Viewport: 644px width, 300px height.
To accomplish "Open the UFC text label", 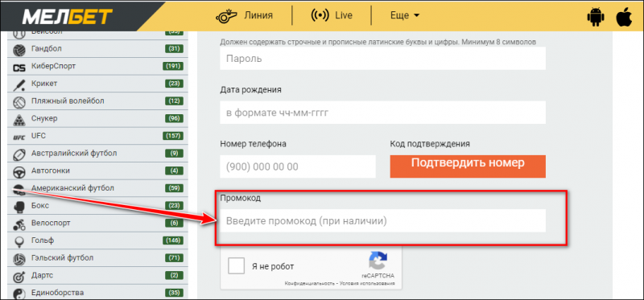I will pyautogui.click(x=39, y=136).
